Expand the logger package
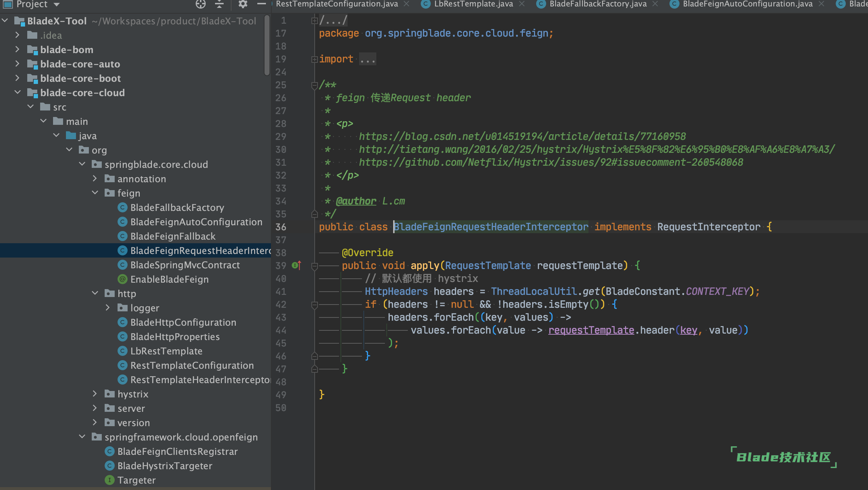 click(108, 308)
